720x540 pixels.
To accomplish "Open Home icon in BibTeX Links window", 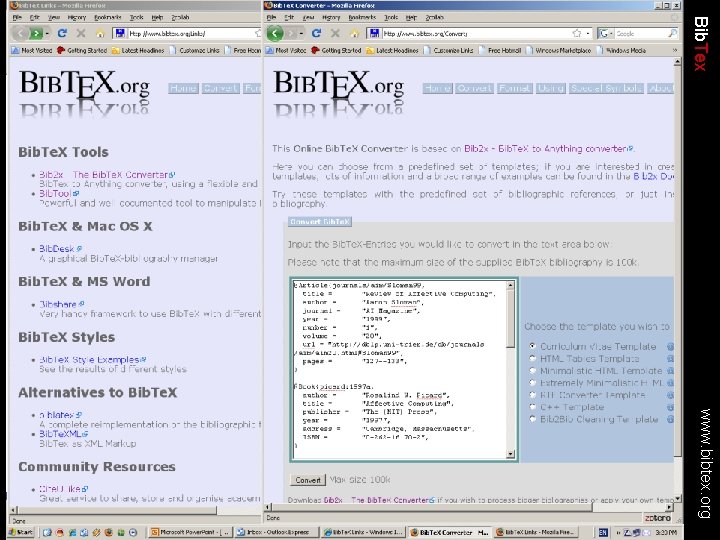I will 100,34.
